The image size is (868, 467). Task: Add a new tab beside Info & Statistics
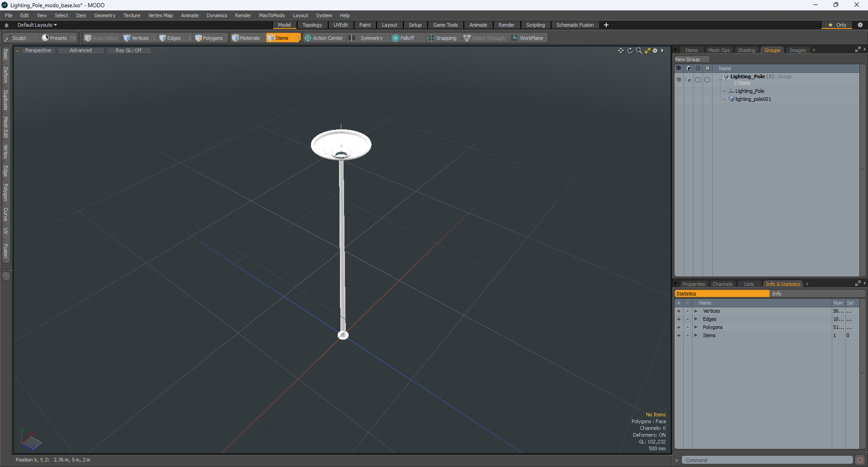pyautogui.click(x=807, y=284)
